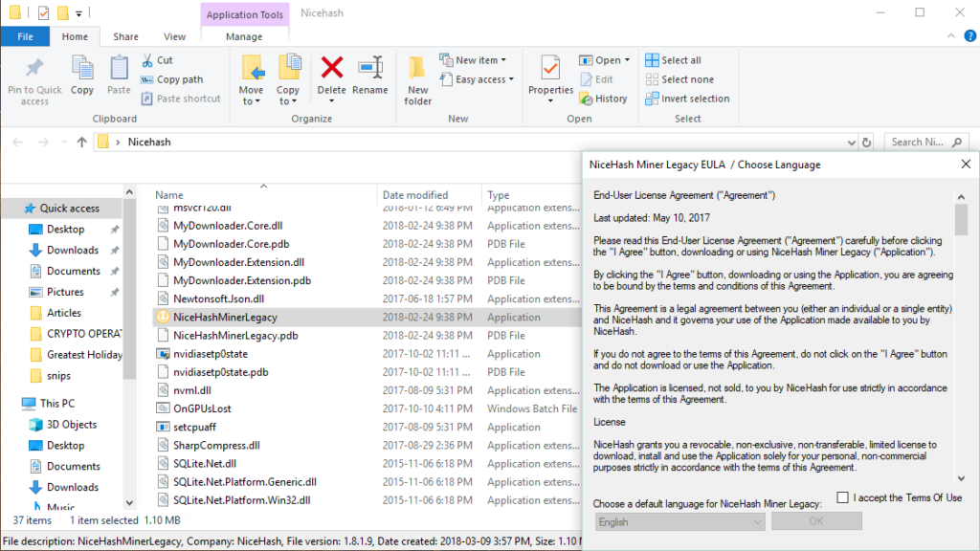Image resolution: width=980 pixels, height=551 pixels.
Task: Refresh the Nicehash folder view
Action: [x=867, y=143]
